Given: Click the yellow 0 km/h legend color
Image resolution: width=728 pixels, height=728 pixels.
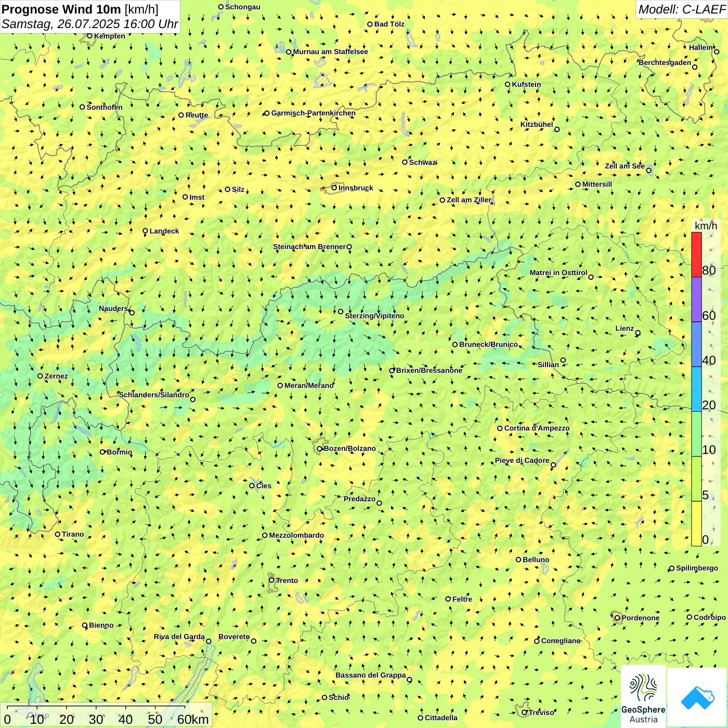Looking at the screenshot, I should (696, 524).
